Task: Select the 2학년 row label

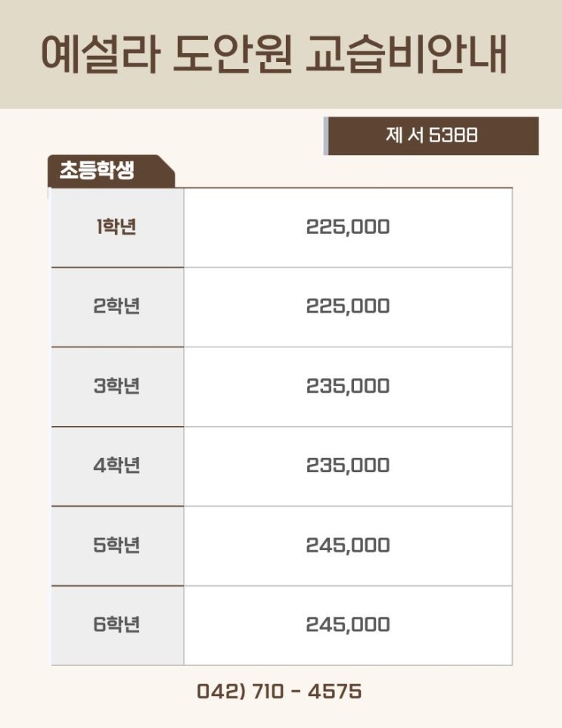Action: point(116,306)
